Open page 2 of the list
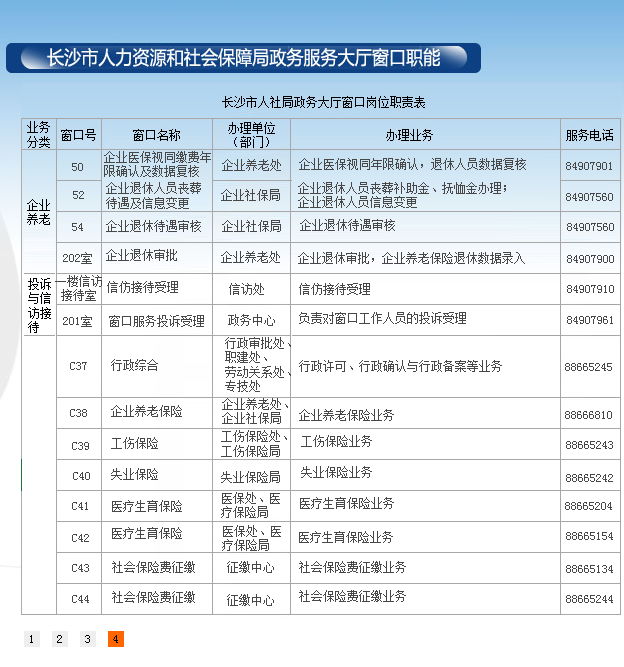 point(59,639)
